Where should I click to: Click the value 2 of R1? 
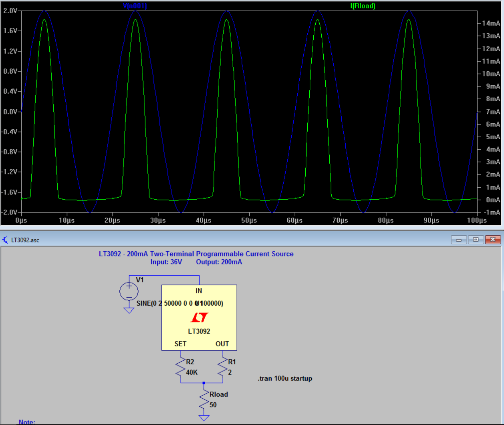click(x=230, y=373)
